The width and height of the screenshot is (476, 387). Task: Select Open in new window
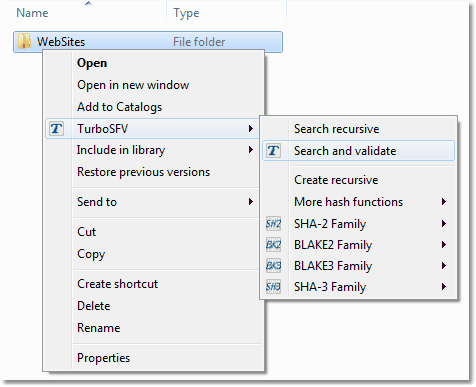coord(153,85)
